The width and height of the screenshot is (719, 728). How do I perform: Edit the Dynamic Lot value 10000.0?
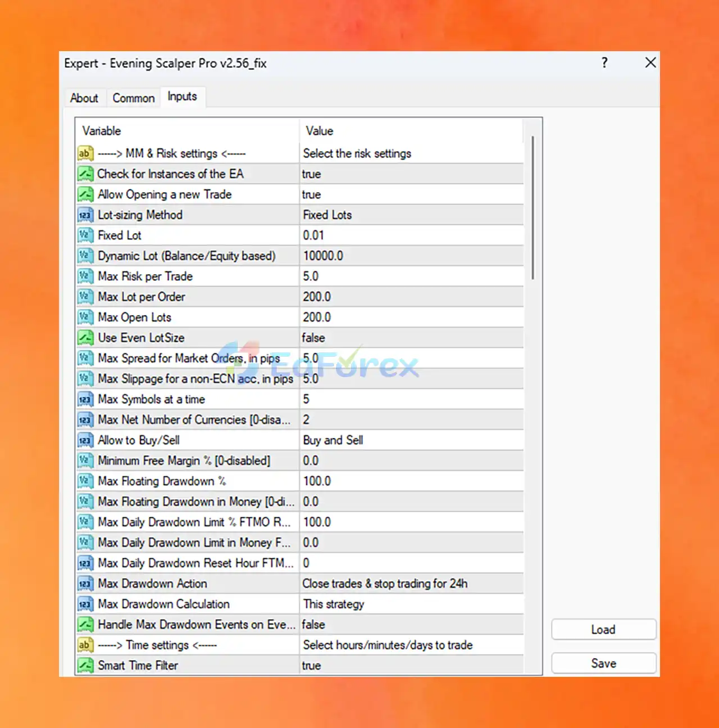click(x=411, y=256)
